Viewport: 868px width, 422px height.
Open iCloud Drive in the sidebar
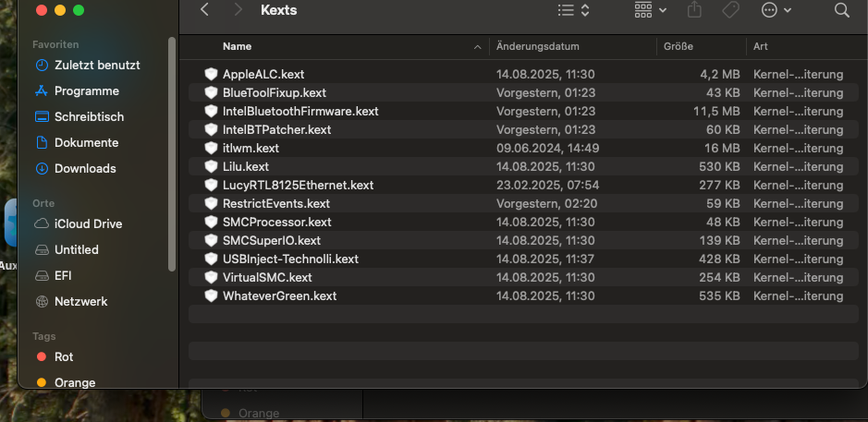(x=89, y=224)
